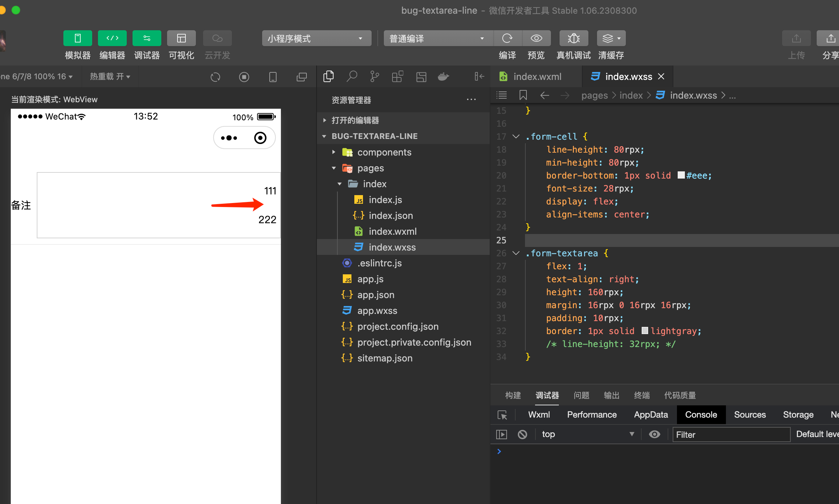Open the source control branch icon
This screenshot has height=504, width=839.
(x=374, y=76)
